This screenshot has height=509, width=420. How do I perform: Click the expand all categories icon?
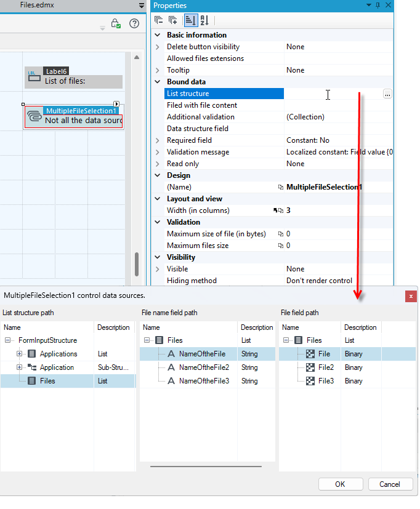(x=173, y=20)
